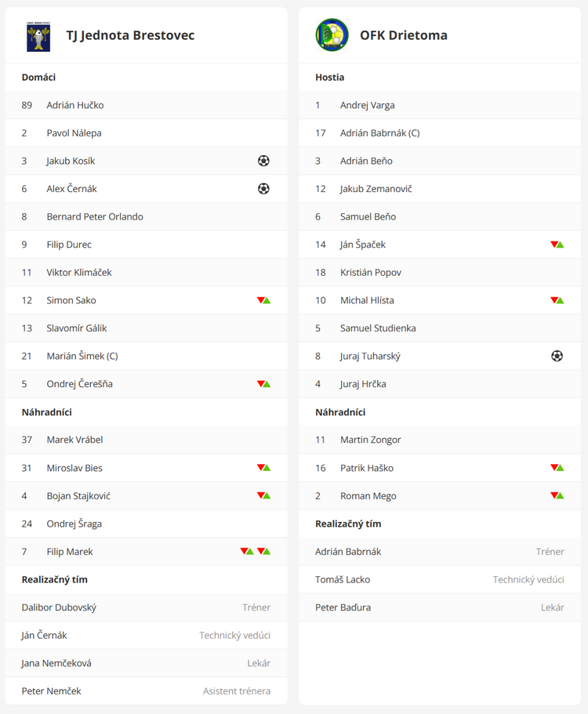This screenshot has height=714, width=588.
Task: Click goal ball icon beside Jakub Kosík
Action: [263, 161]
